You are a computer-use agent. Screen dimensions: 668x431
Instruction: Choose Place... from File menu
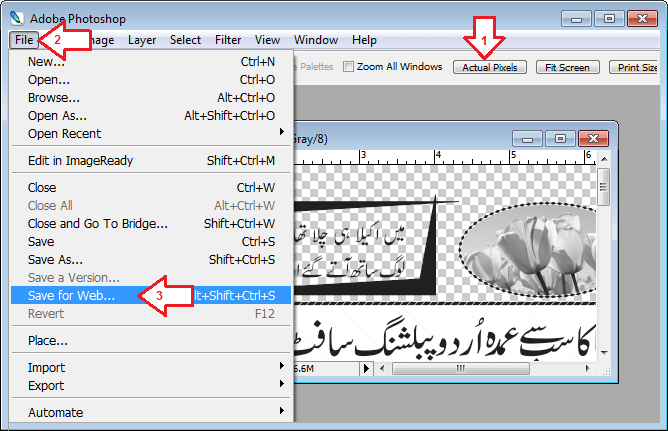pos(151,341)
